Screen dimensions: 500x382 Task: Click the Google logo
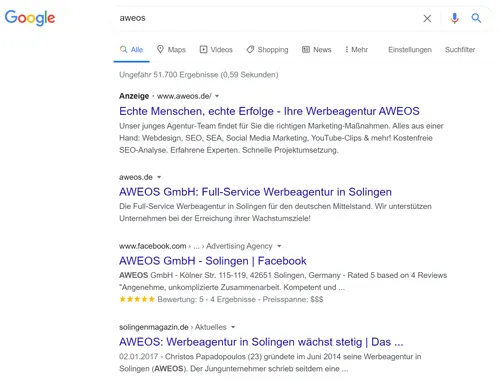(30, 18)
